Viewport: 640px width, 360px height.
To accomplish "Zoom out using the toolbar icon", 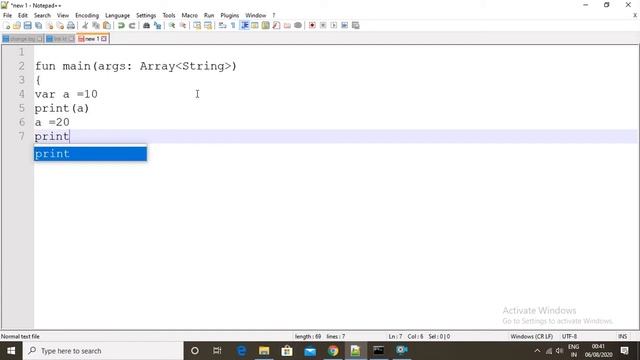I will 183,25.
